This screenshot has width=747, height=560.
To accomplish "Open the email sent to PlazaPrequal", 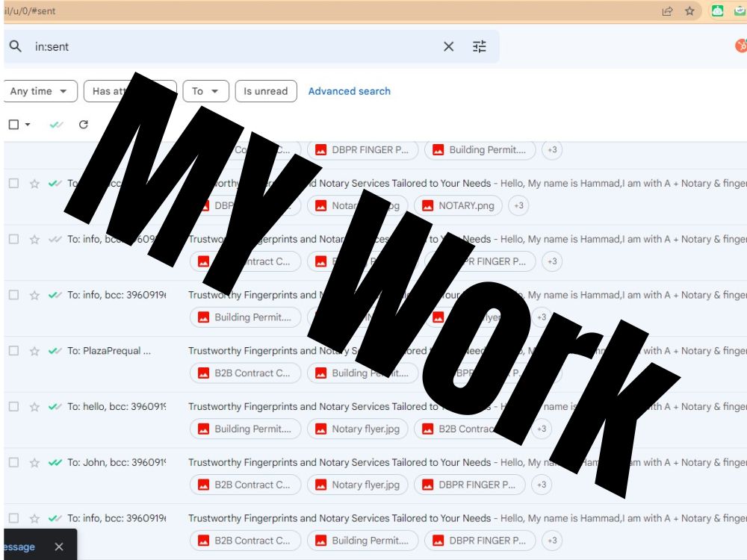I will tap(376, 364).
